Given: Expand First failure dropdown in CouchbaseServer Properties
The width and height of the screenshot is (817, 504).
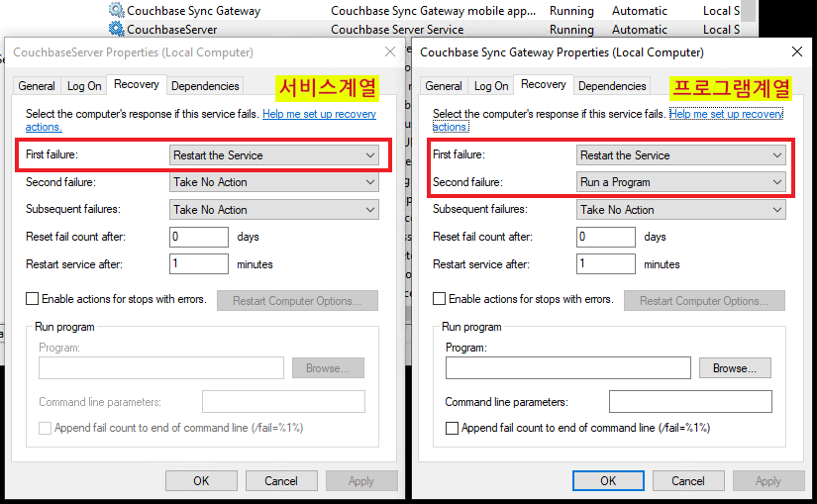Looking at the screenshot, I should tap(274, 155).
